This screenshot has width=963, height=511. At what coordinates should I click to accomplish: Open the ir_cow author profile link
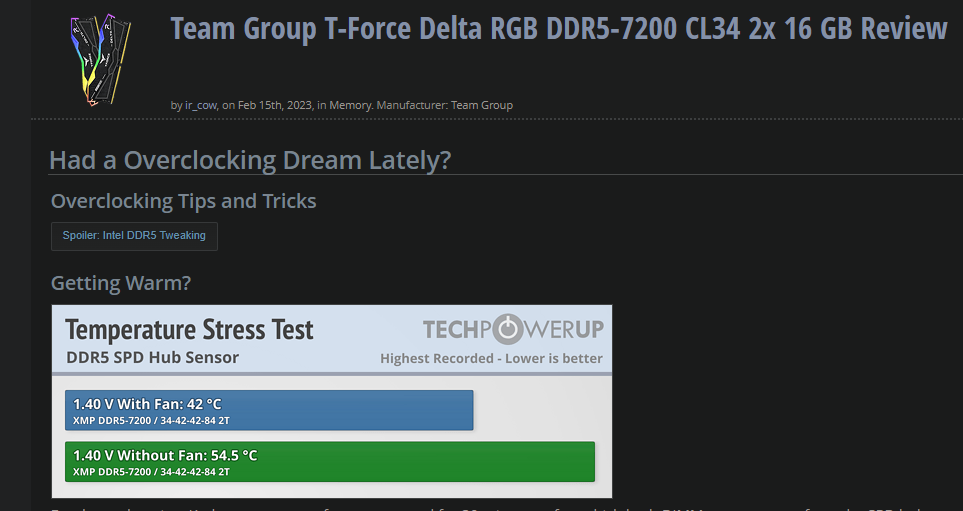tap(201, 105)
